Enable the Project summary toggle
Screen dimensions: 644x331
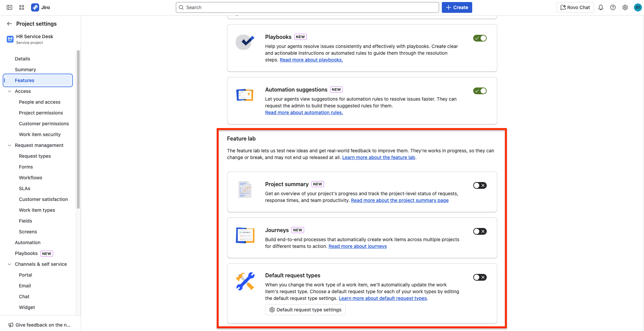[480, 185]
